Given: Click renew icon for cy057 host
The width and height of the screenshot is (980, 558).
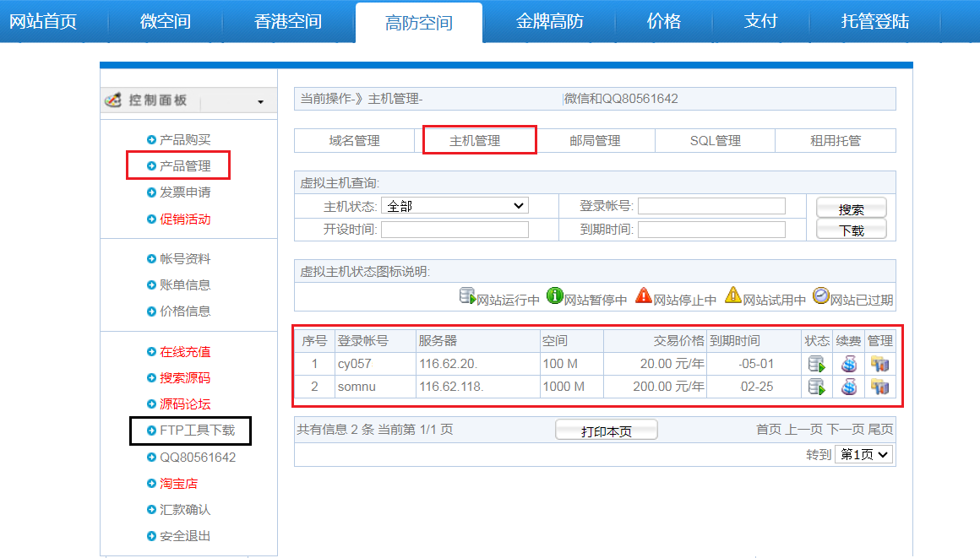Looking at the screenshot, I should pos(849,365).
